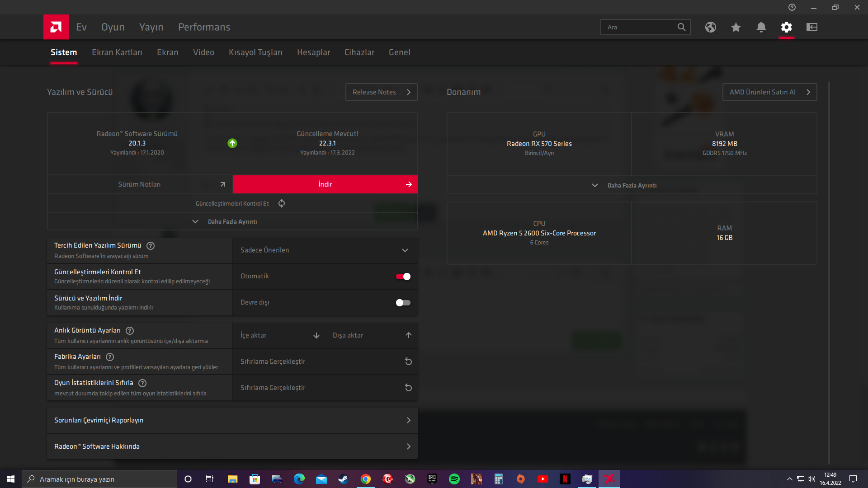Open the Sadece Önerilen dropdown
Image resolution: width=868 pixels, height=488 pixels.
pos(325,250)
